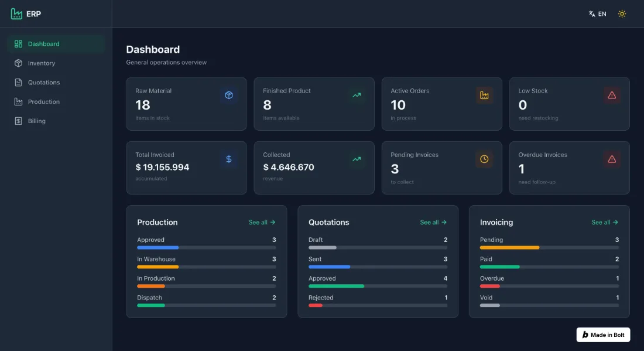
Task: Open See all link for Production
Action: (x=262, y=222)
